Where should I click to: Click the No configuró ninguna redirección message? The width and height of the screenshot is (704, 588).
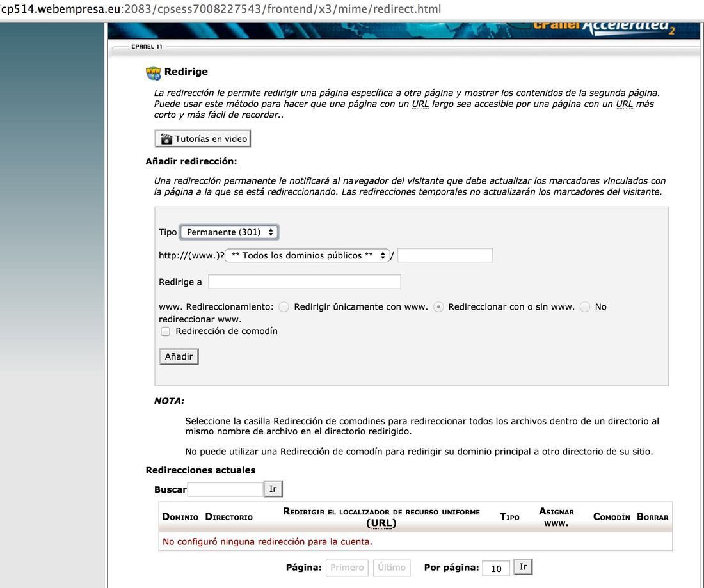click(268, 542)
